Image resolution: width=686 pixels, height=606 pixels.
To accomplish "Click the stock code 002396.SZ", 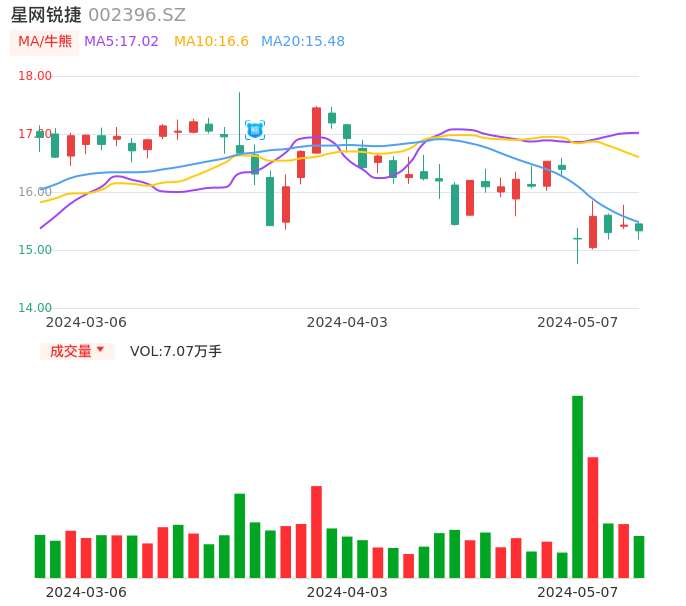I will tap(137, 15).
